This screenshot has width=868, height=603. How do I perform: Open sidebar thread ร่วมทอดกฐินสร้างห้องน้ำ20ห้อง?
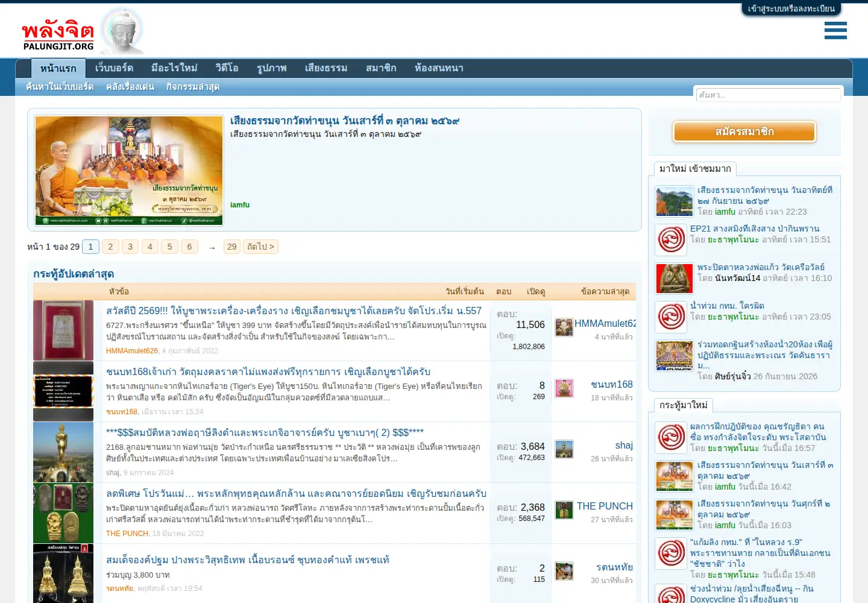point(765,355)
